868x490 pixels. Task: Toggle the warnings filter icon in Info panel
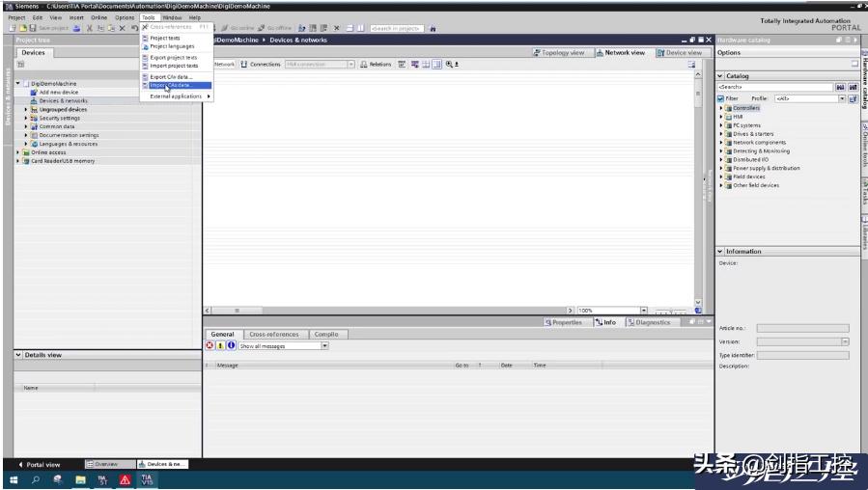click(220, 345)
